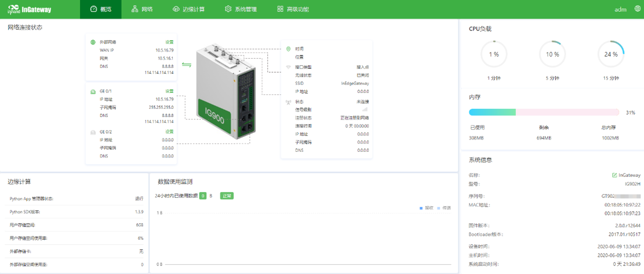Click model value IG902H
This screenshot has height=274, width=644.
point(632,184)
